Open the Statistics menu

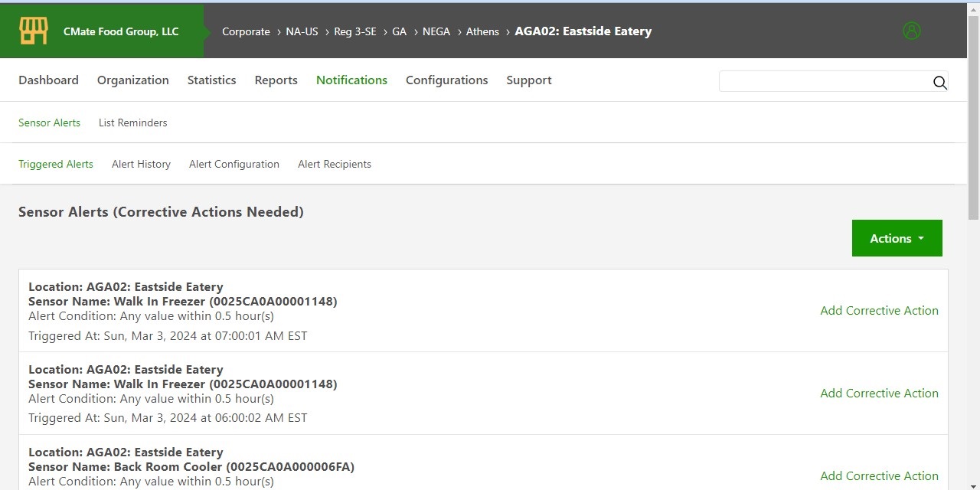coord(211,80)
